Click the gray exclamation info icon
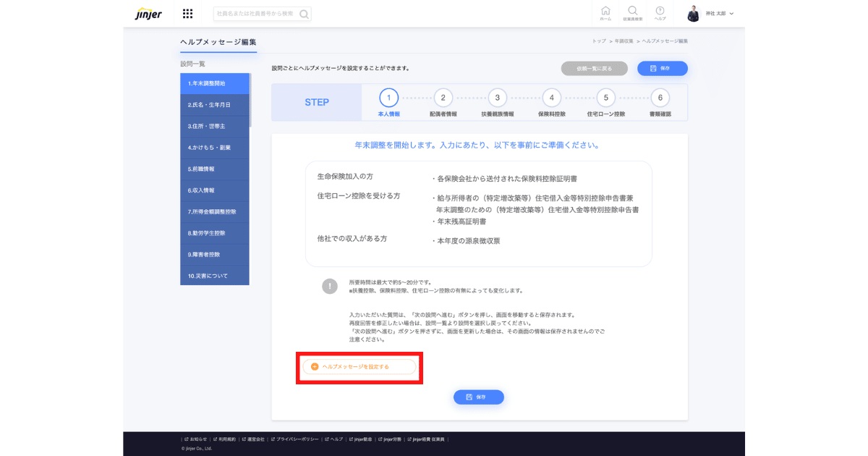Screen dimensions: 868x456 tap(330, 286)
